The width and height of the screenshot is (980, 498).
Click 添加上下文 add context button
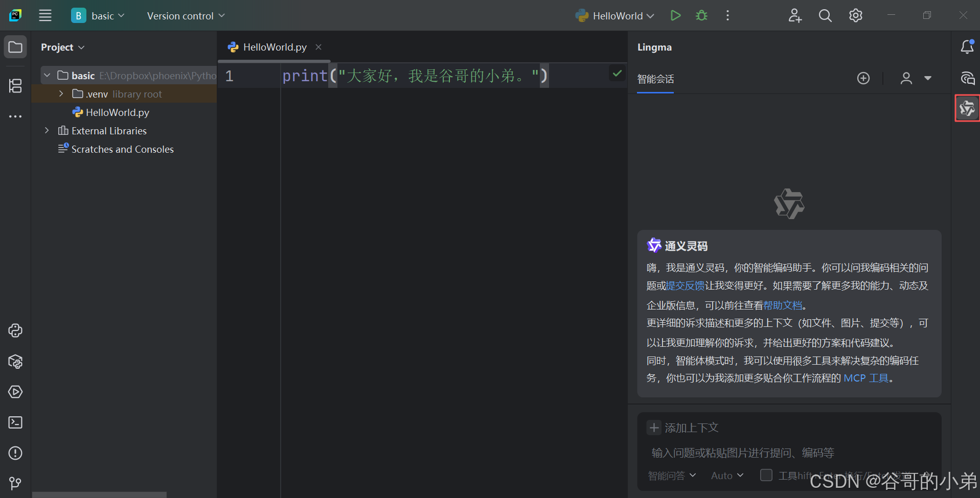coord(683,428)
